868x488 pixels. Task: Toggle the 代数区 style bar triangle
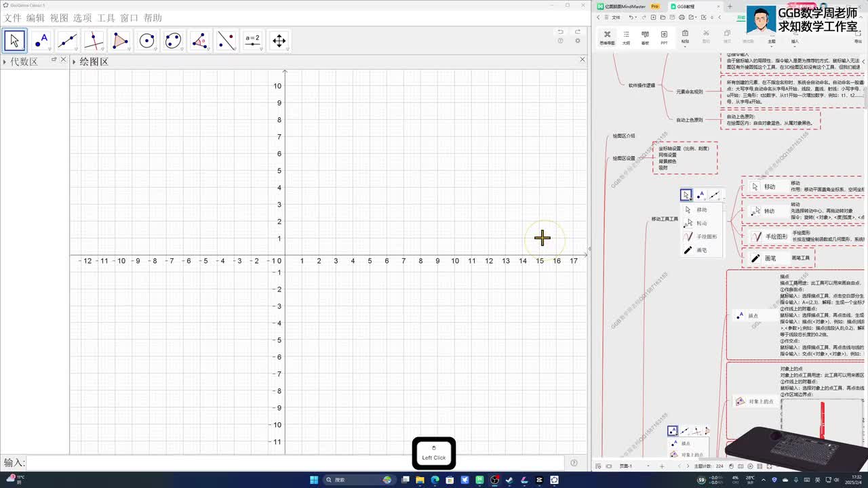click(x=5, y=62)
